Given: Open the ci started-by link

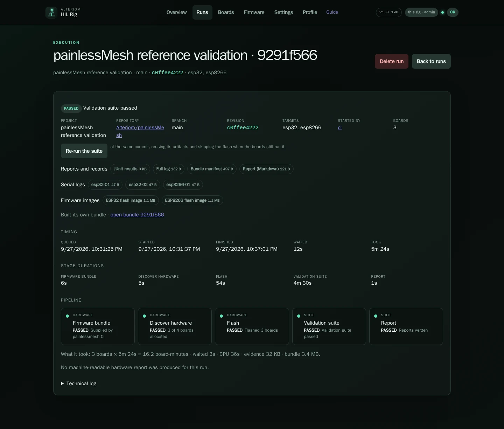Looking at the screenshot, I should point(339,127).
